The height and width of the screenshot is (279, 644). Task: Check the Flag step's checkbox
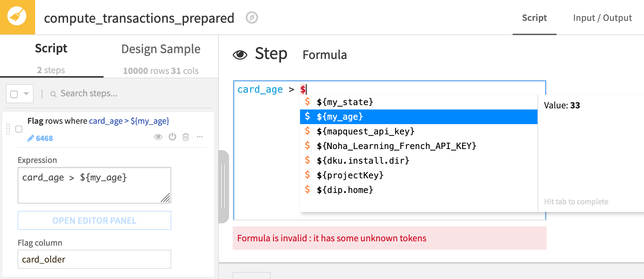point(19,129)
